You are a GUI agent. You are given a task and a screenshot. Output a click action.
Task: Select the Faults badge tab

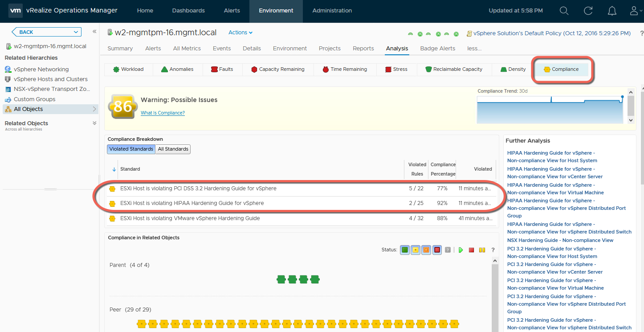coord(222,69)
